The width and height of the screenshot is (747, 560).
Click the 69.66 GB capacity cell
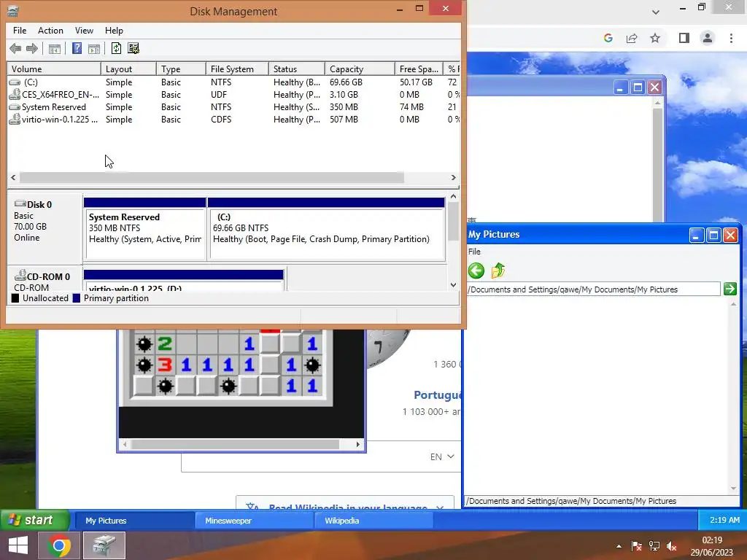pos(346,82)
